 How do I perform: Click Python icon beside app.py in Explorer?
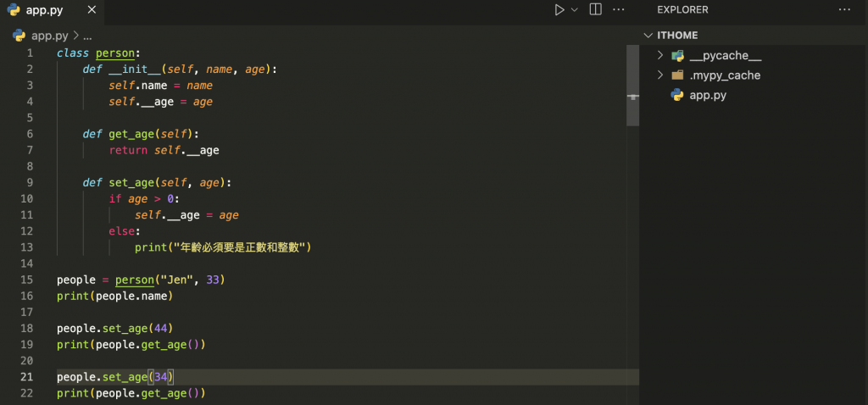coord(677,95)
